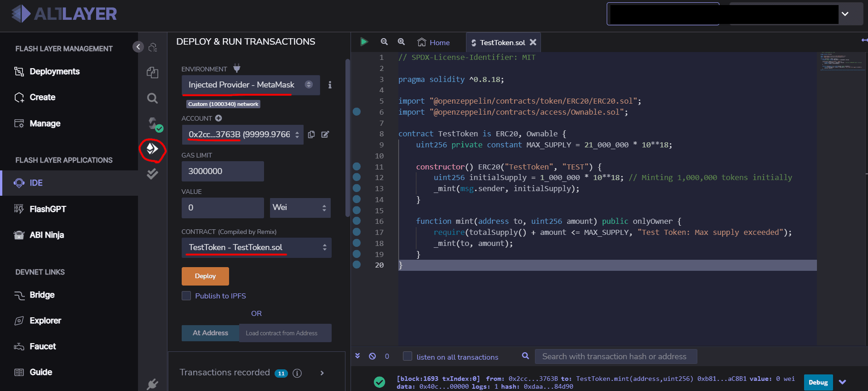The width and height of the screenshot is (868, 391).
Task: Expand the transaction log details chevron
Action: tap(843, 382)
